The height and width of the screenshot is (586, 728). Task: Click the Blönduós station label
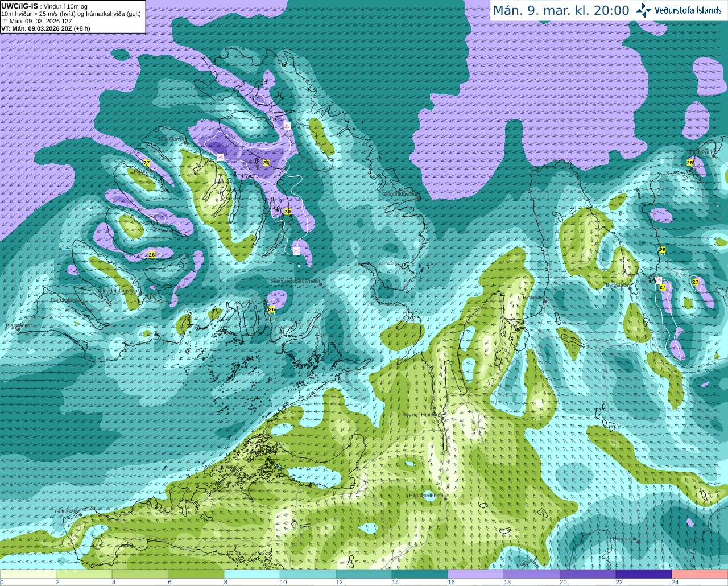click(x=534, y=298)
